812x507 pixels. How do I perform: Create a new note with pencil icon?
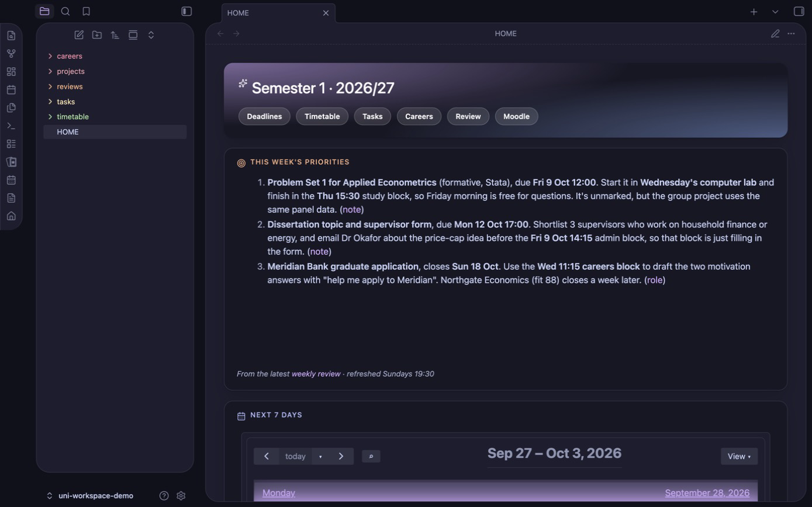click(79, 35)
